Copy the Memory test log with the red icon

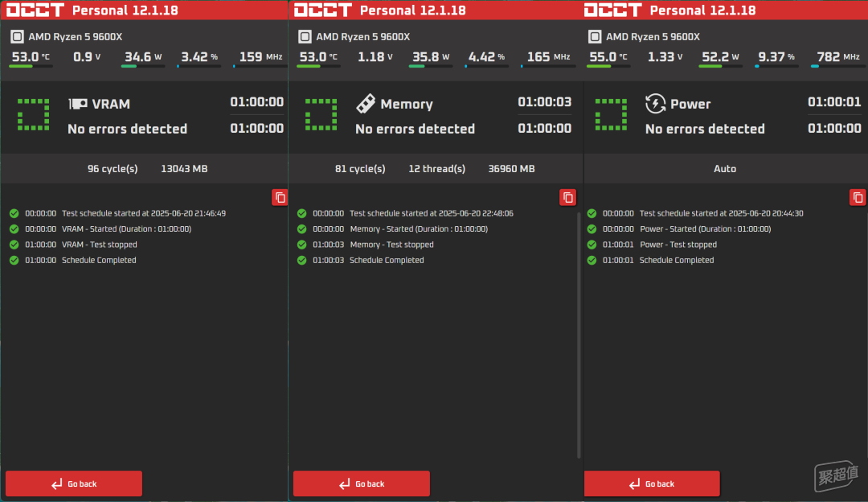pos(567,197)
